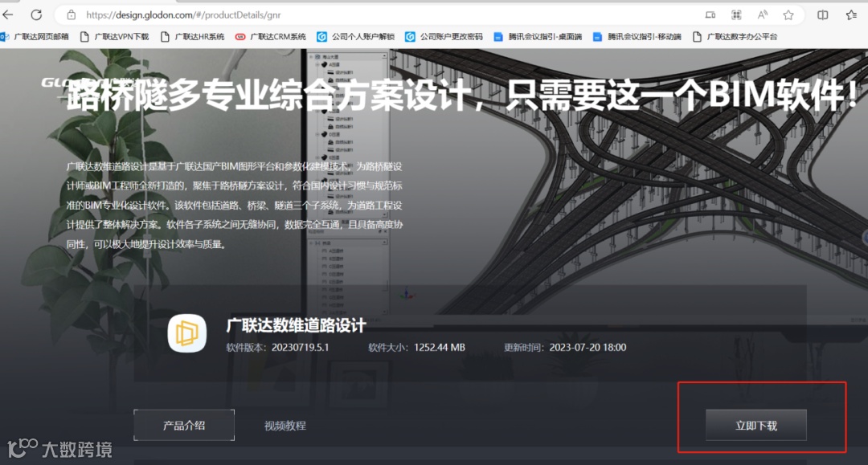The width and height of the screenshot is (868, 465).
Task: Click the product description paragraph
Action: pyautogui.click(x=234, y=205)
